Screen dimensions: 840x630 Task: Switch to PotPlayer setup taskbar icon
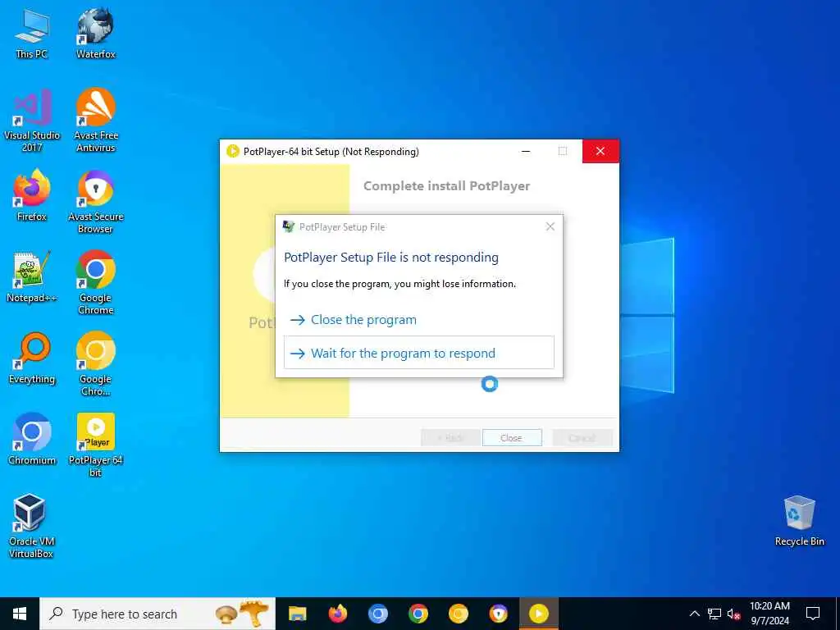pos(539,614)
